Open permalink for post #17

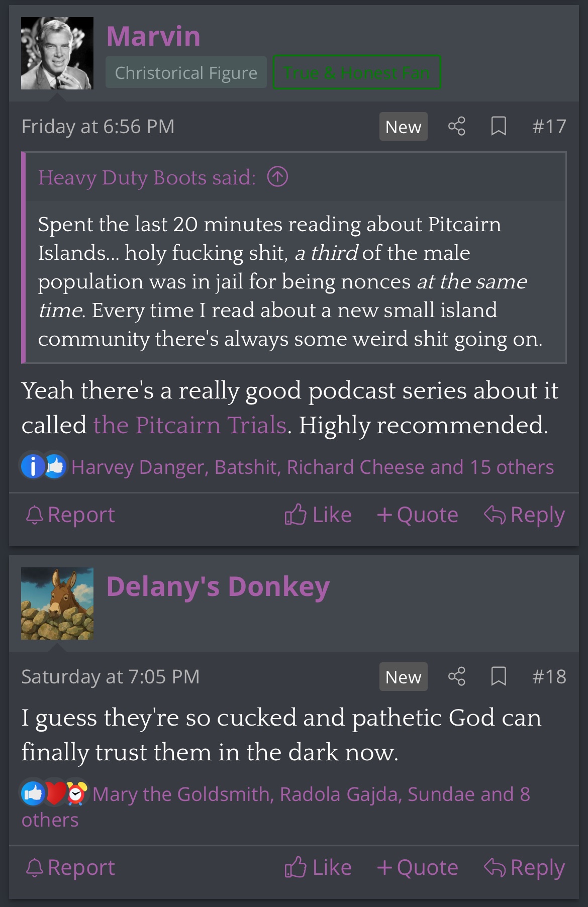pos(549,126)
